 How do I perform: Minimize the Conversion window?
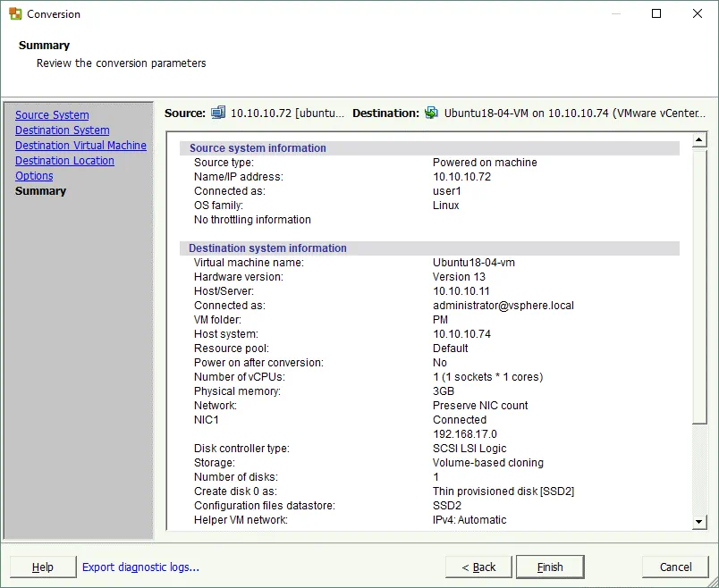[615, 13]
